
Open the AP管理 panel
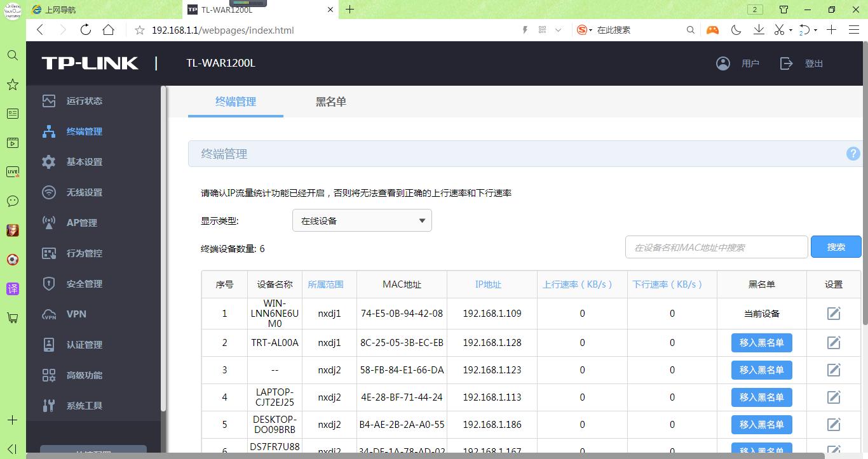83,222
